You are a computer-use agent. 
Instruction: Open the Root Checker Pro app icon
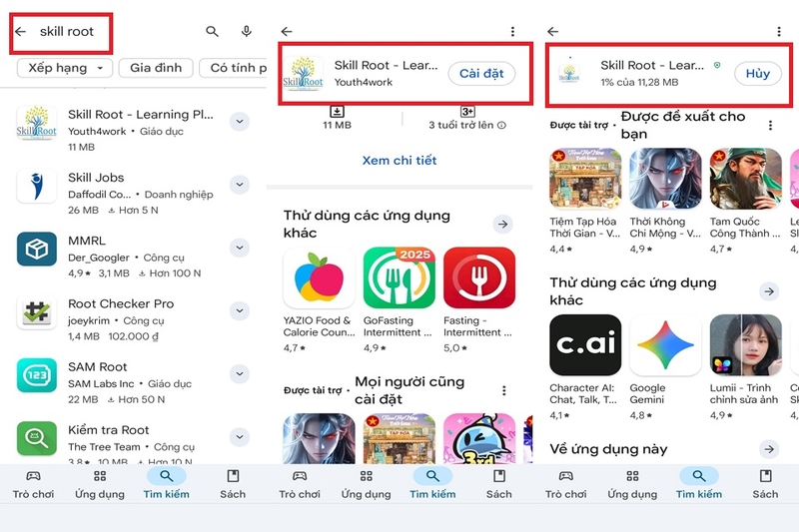click(x=37, y=312)
